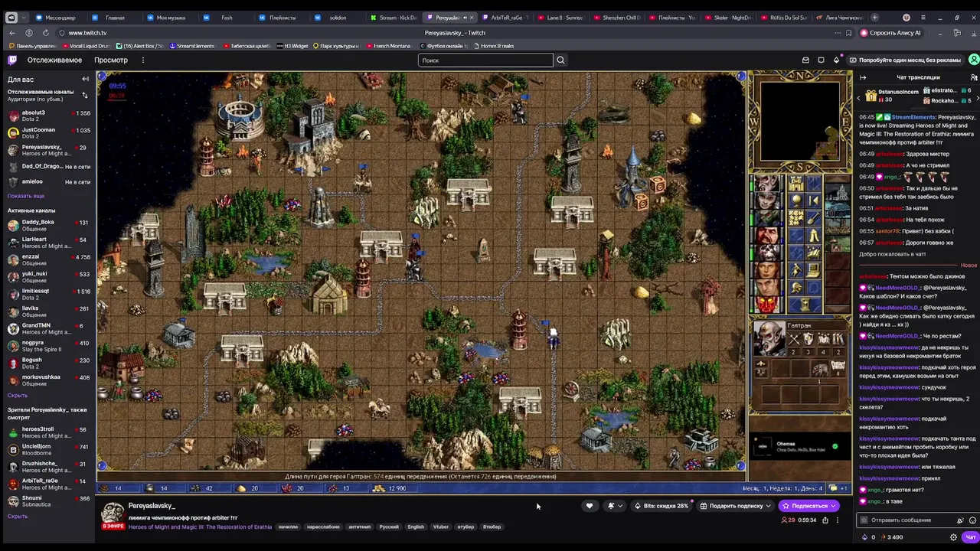Click the search magnifier icon
Viewport: 980px width, 551px height.
pyautogui.click(x=560, y=60)
